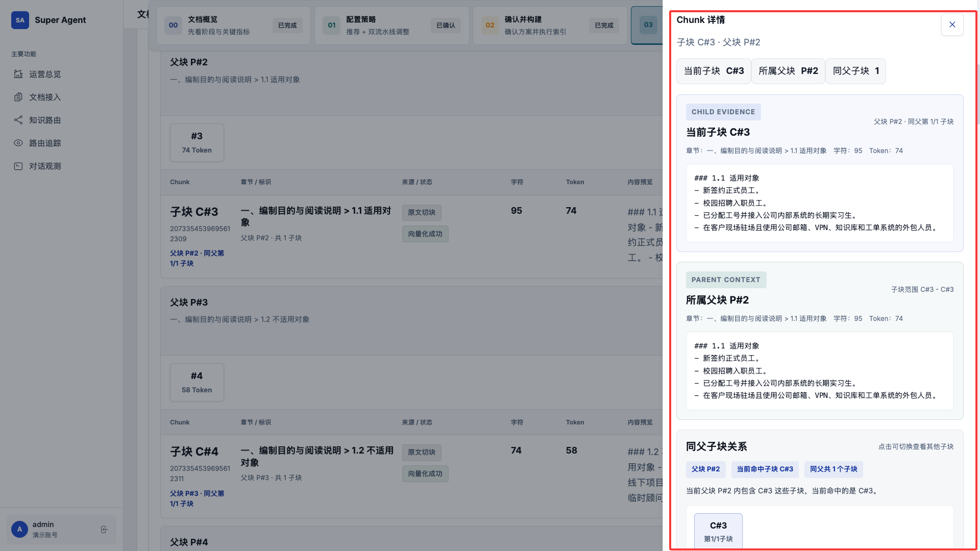The height and width of the screenshot is (551, 980).
Task: Click the 运营总览 chart icon
Action: tap(18, 74)
